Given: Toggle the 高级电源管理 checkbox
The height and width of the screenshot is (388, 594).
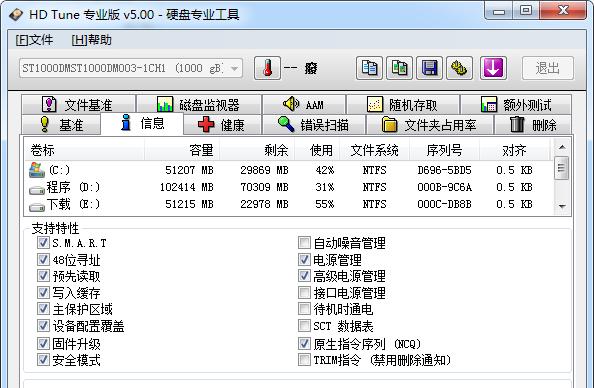Looking at the screenshot, I should [304, 276].
